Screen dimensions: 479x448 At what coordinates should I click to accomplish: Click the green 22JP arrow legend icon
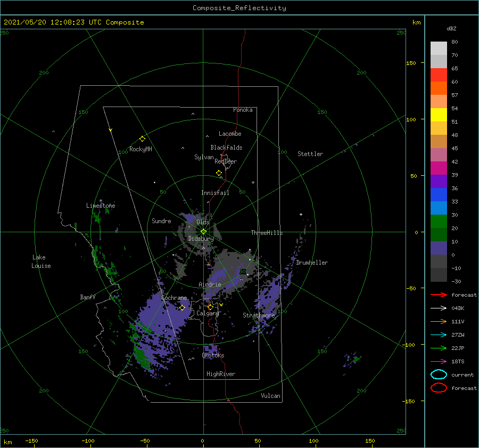439,348
